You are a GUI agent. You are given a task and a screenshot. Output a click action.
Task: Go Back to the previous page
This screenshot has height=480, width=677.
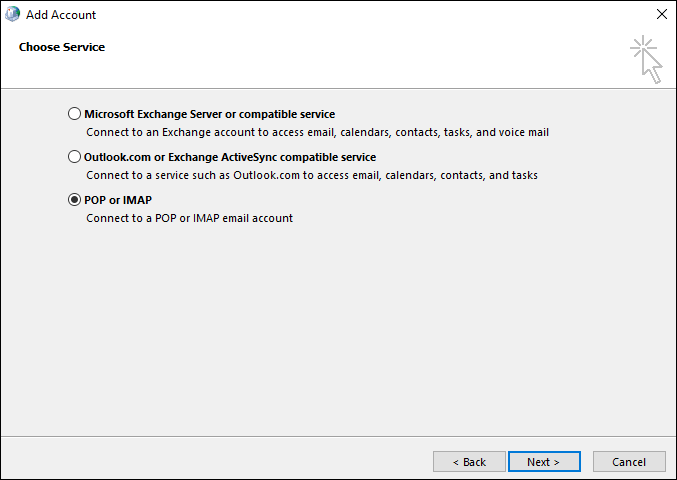469,462
